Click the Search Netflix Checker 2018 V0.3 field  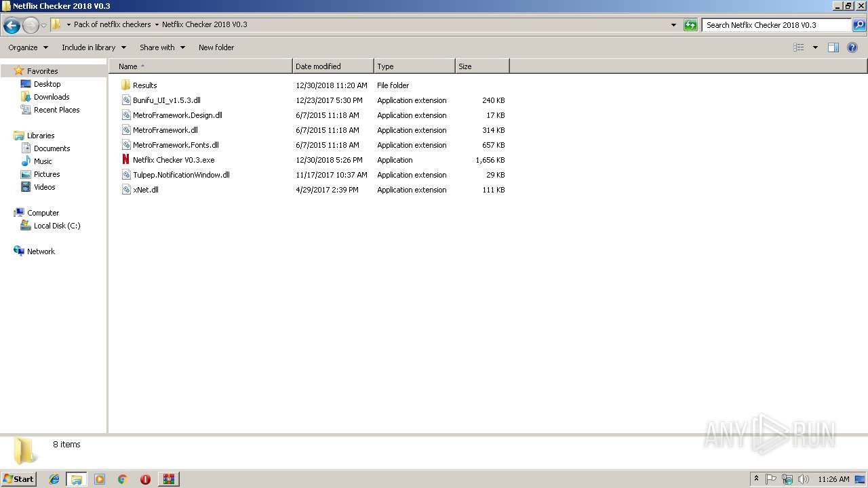[776, 25]
